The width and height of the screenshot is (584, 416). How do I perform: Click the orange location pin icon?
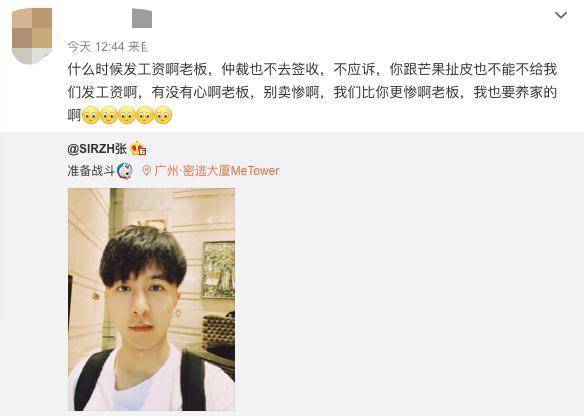tap(147, 171)
